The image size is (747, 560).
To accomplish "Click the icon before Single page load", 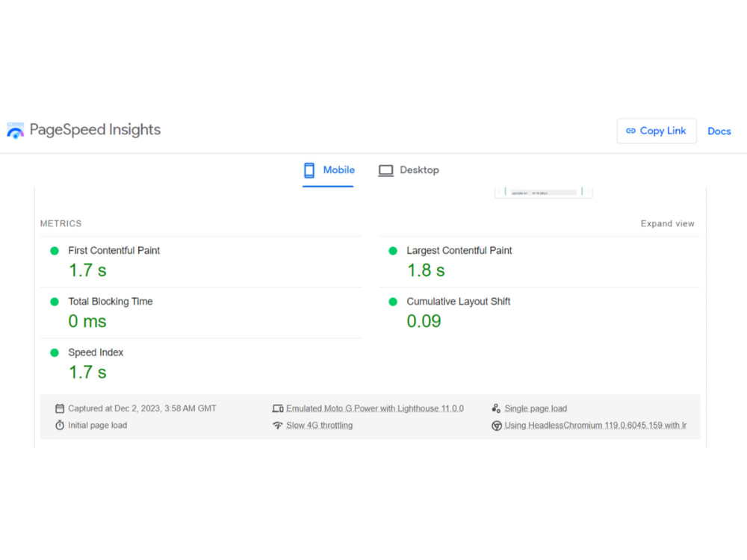I will (x=495, y=408).
